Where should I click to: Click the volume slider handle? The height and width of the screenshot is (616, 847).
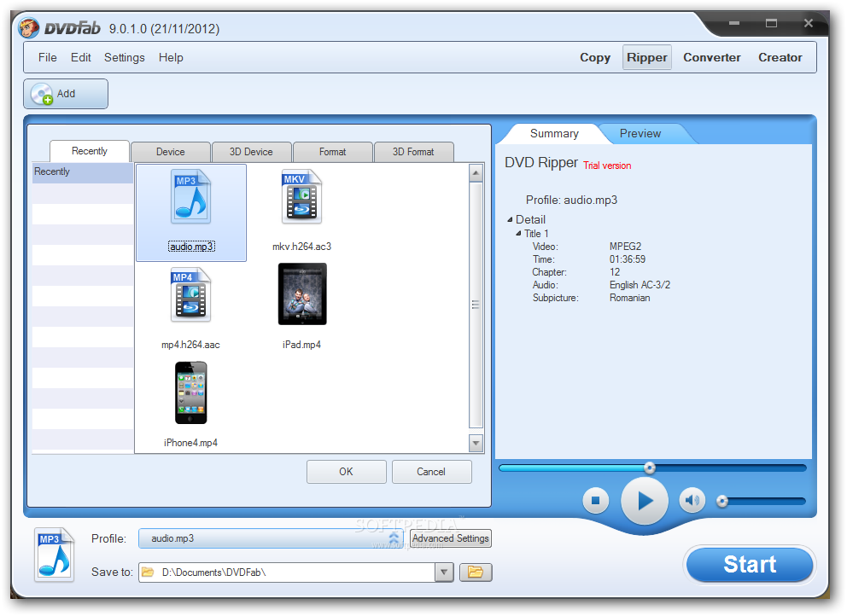722,502
